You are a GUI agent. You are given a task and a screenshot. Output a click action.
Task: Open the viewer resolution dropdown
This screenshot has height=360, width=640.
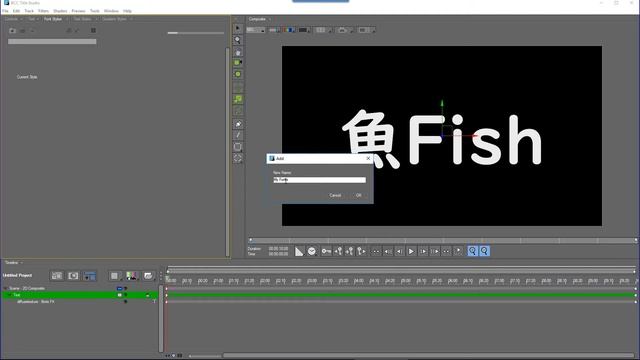(x=256, y=30)
